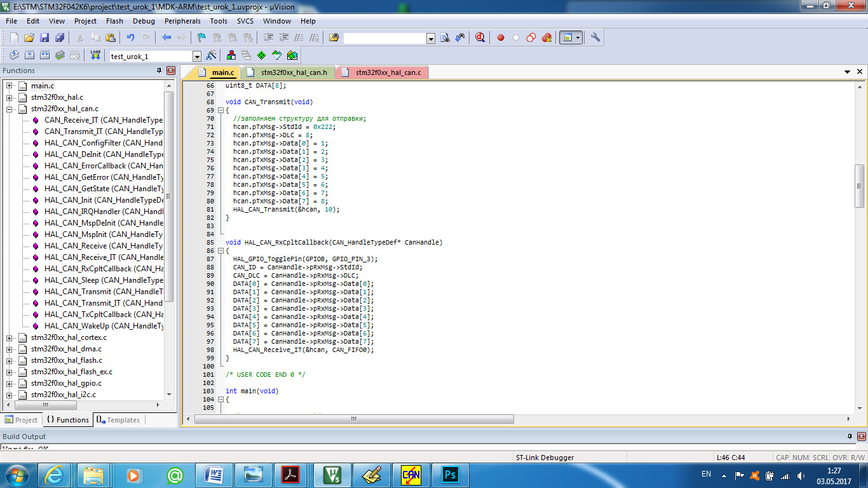Open Configuration with the wrench icon
This screenshot has height=488, width=868.
coord(595,37)
